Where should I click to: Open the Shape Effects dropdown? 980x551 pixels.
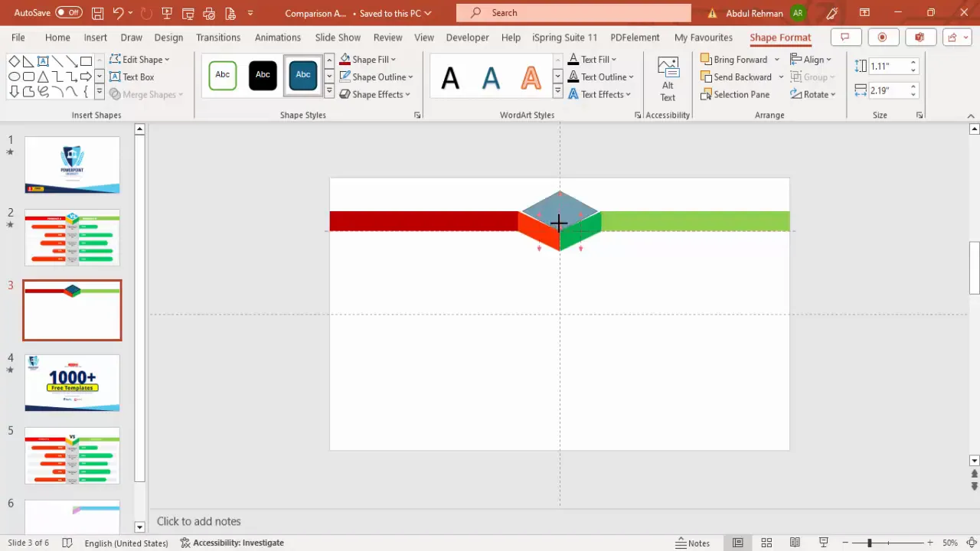[375, 94]
